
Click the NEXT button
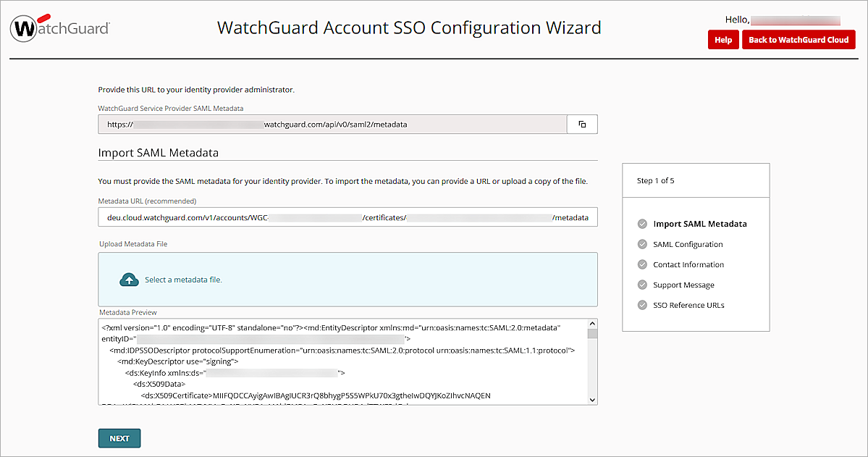click(x=119, y=437)
